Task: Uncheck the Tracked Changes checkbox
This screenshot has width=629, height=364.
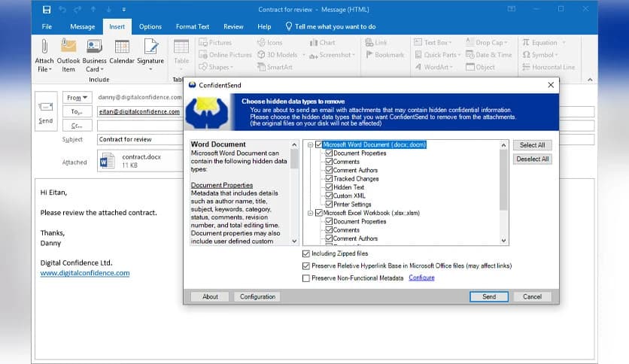Action: tap(329, 179)
